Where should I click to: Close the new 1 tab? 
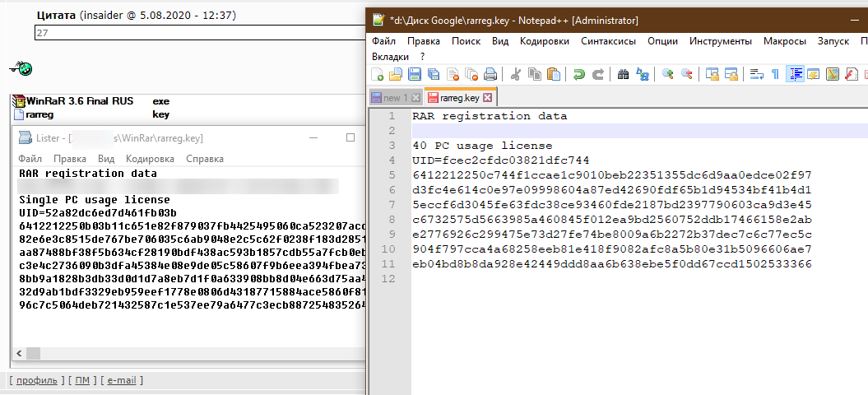416,98
